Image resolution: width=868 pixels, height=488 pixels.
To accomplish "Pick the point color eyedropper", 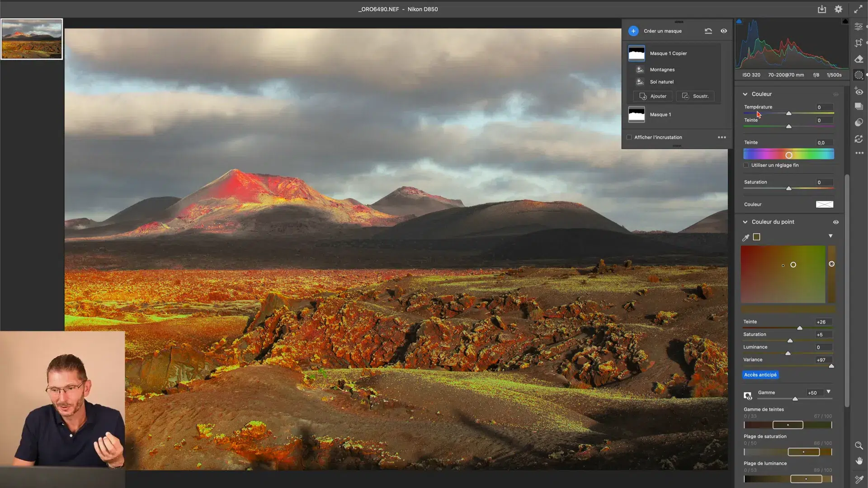I will pyautogui.click(x=746, y=237).
